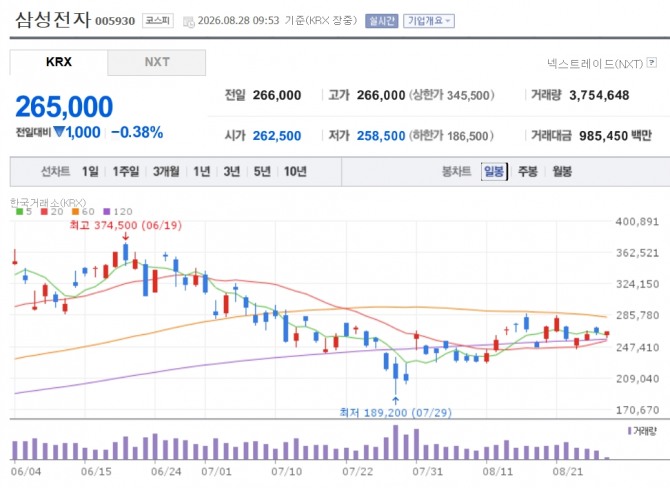Switch to the NXT tab
The height and width of the screenshot is (488, 670).
(x=156, y=62)
